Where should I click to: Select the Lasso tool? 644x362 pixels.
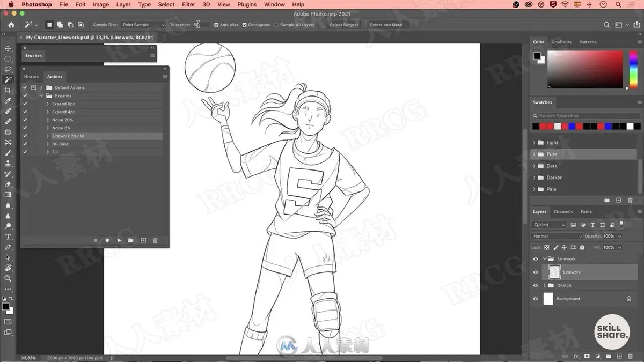(x=8, y=69)
